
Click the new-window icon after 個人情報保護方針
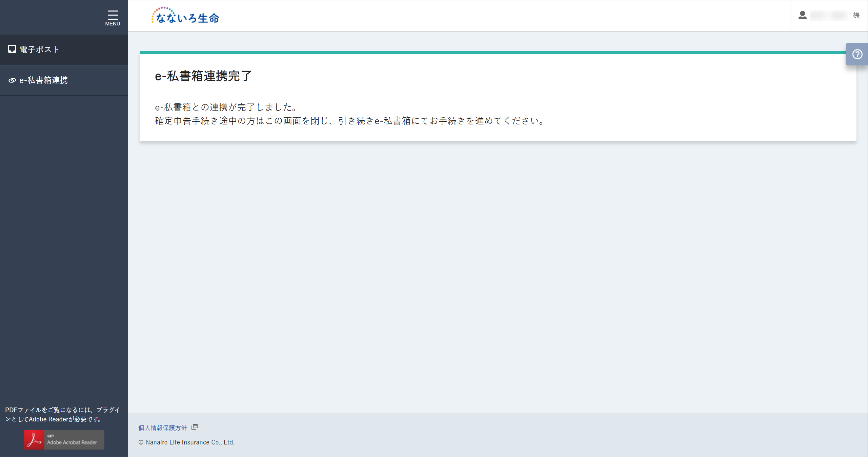(195, 427)
